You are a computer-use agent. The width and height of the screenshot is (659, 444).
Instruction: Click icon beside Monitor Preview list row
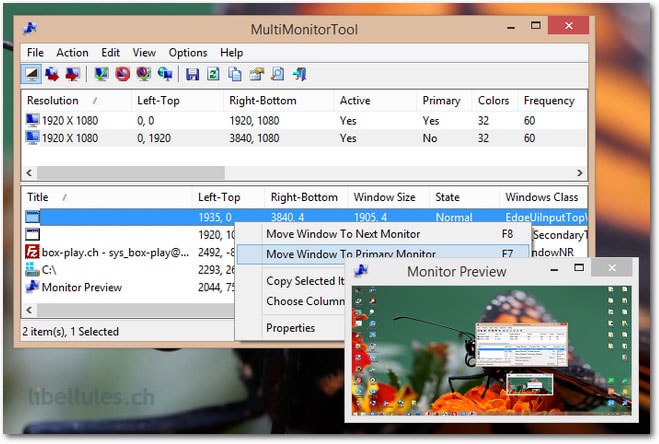click(32, 287)
